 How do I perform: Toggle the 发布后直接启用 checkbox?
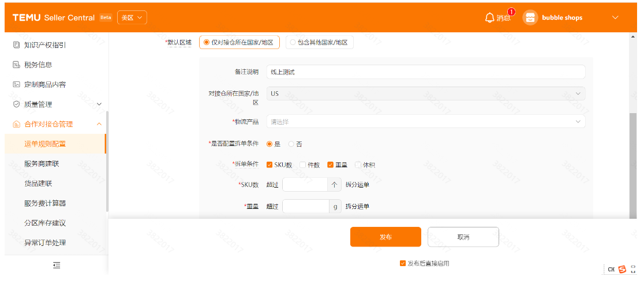[x=403, y=263]
